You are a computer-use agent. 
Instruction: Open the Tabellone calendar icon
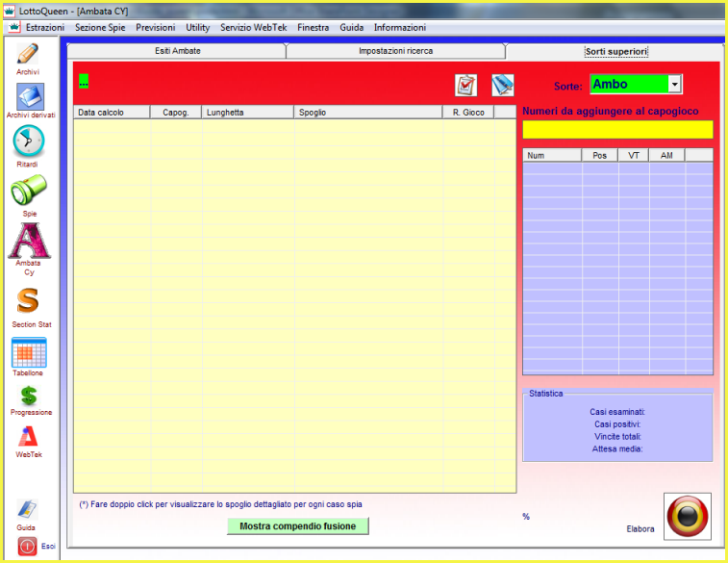click(x=29, y=352)
